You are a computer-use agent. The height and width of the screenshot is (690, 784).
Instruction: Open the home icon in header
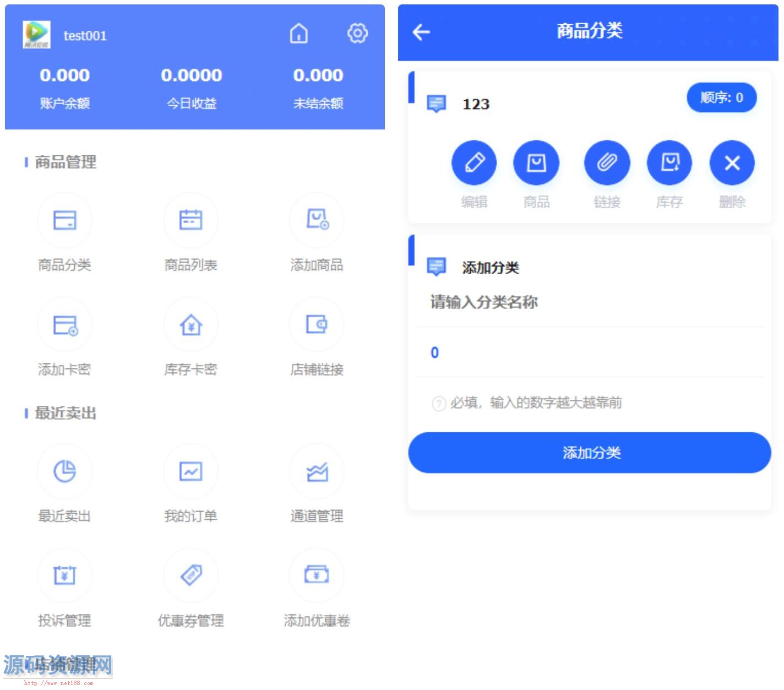(299, 34)
